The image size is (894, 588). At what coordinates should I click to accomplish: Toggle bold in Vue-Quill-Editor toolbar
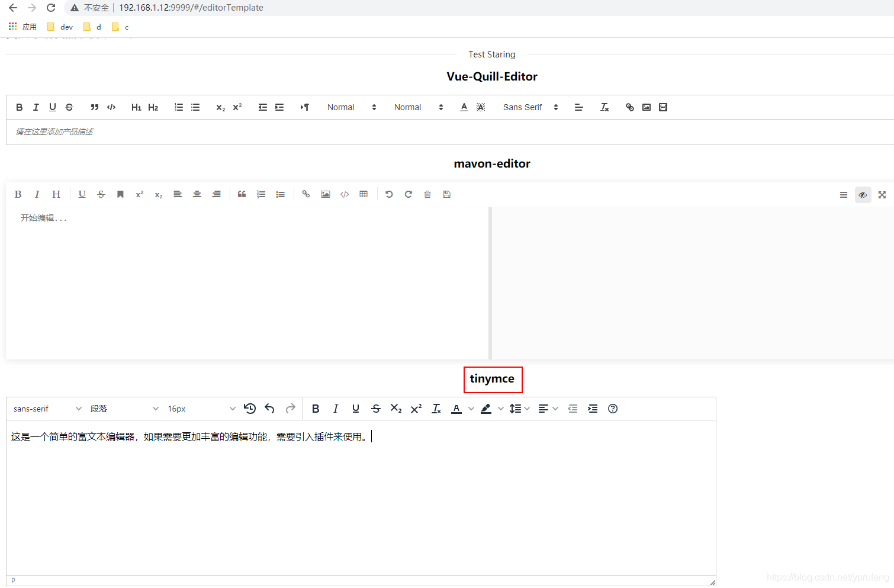tap(20, 107)
